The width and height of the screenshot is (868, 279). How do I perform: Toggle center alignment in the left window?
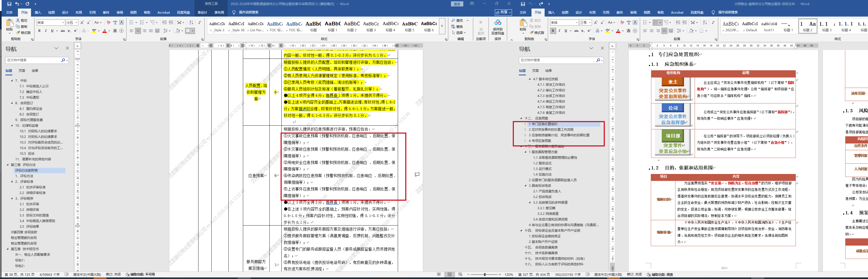[x=138, y=31]
